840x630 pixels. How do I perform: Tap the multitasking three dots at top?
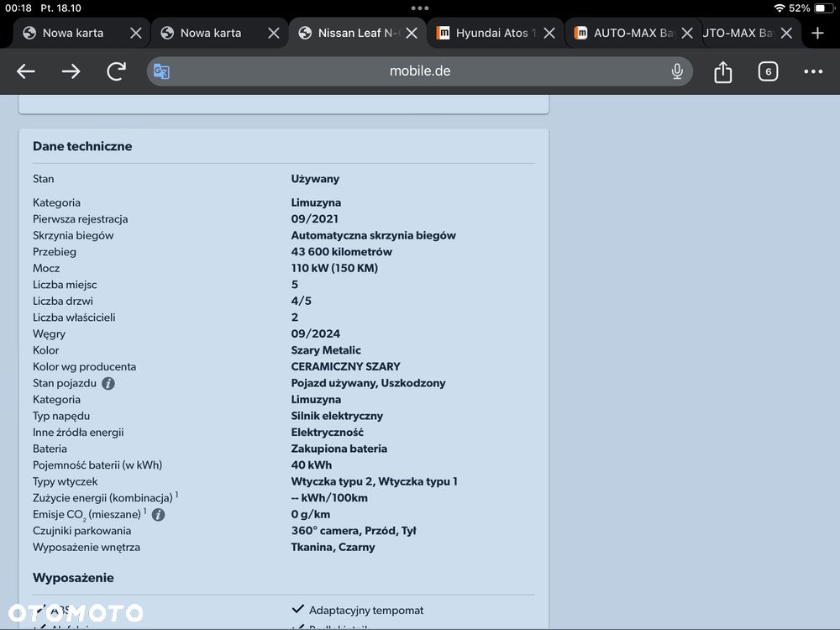(x=420, y=8)
